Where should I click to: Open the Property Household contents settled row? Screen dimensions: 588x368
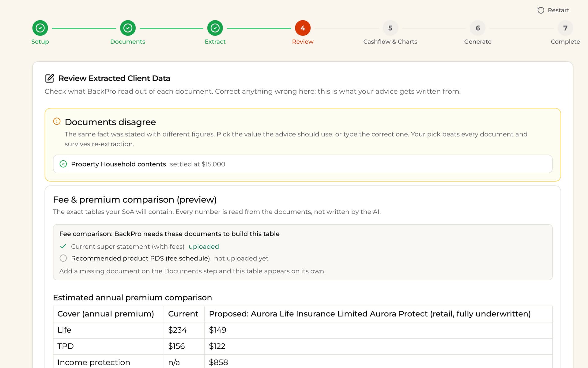303,164
